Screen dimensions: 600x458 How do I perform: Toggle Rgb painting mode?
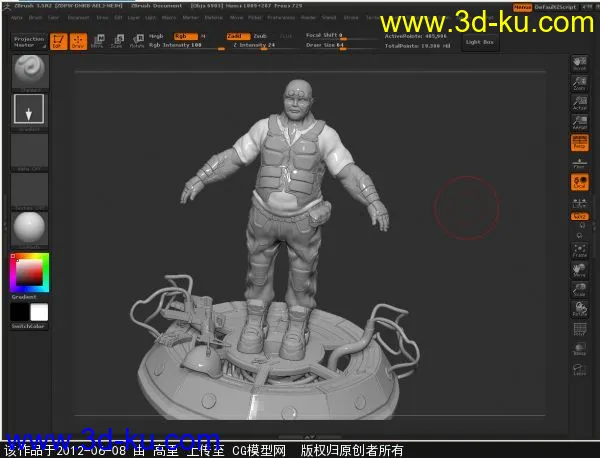click(186, 36)
